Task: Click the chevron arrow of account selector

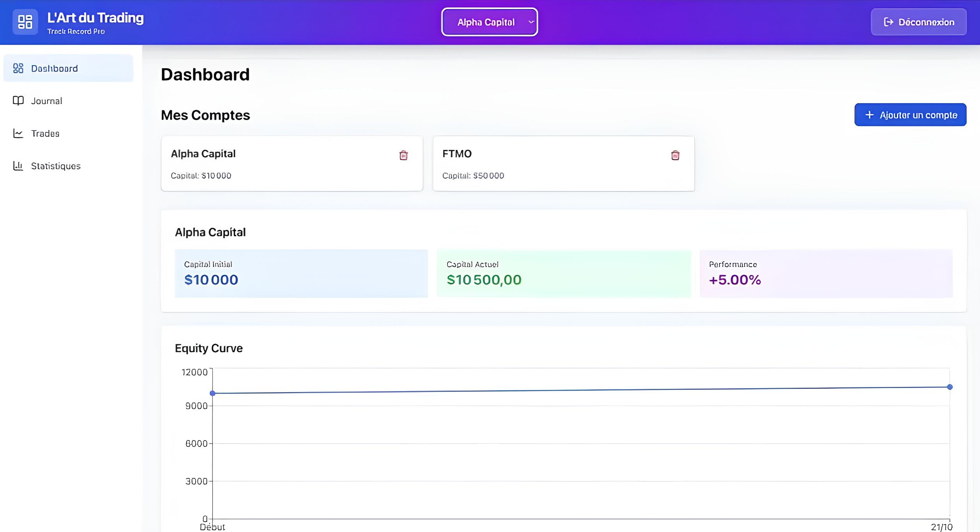Action: 531,22
